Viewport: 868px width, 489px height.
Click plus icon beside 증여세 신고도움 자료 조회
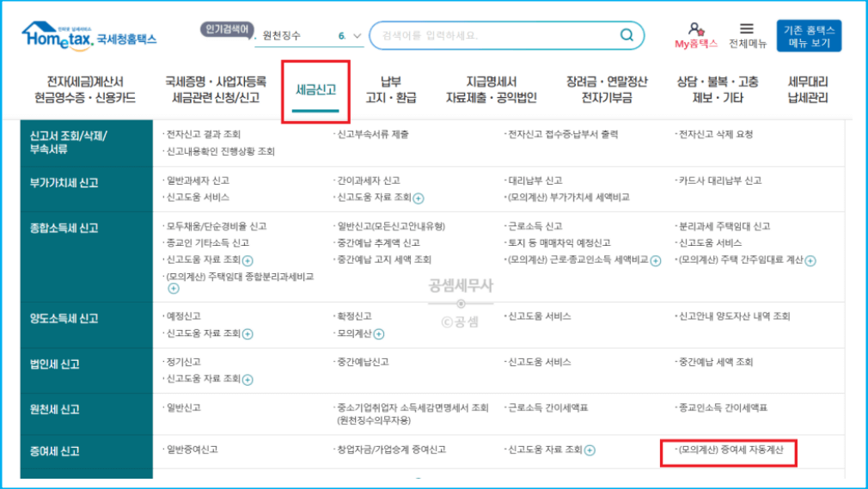(x=590, y=450)
